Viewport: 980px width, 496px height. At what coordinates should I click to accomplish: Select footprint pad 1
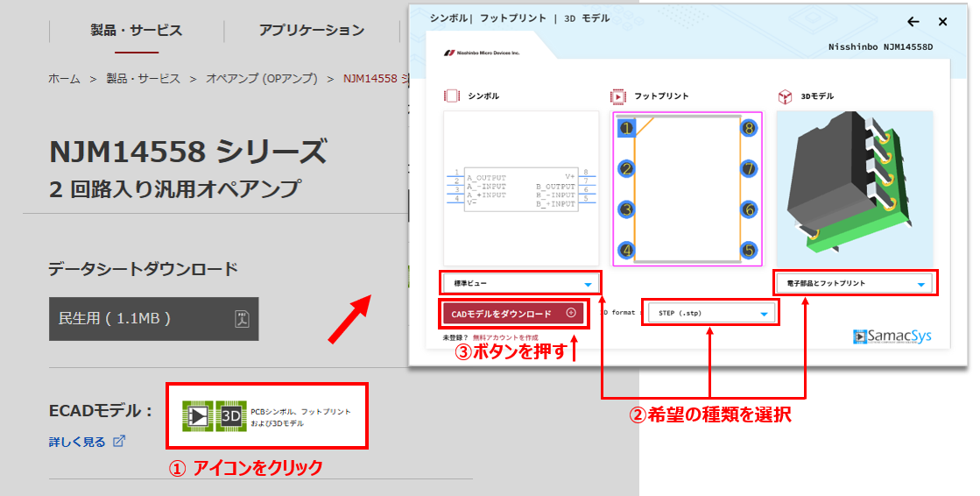pyautogui.click(x=626, y=128)
